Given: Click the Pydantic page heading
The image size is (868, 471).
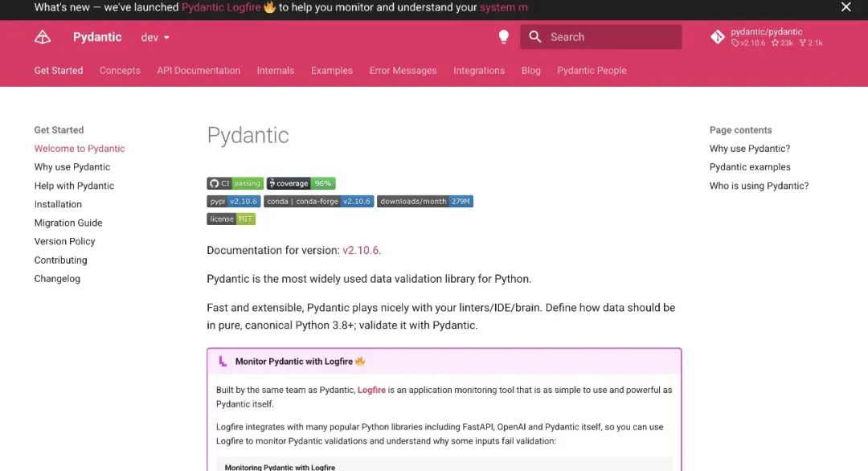Looking at the screenshot, I should point(248,135).
